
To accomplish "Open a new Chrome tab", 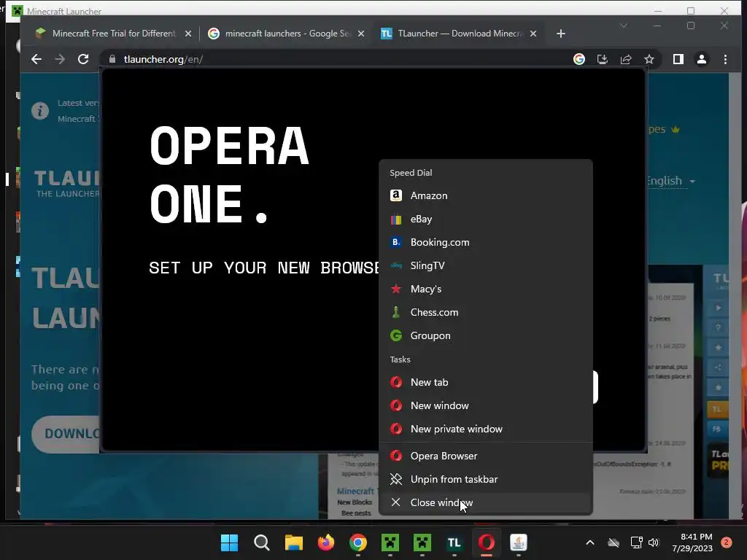I will (561, 34).
